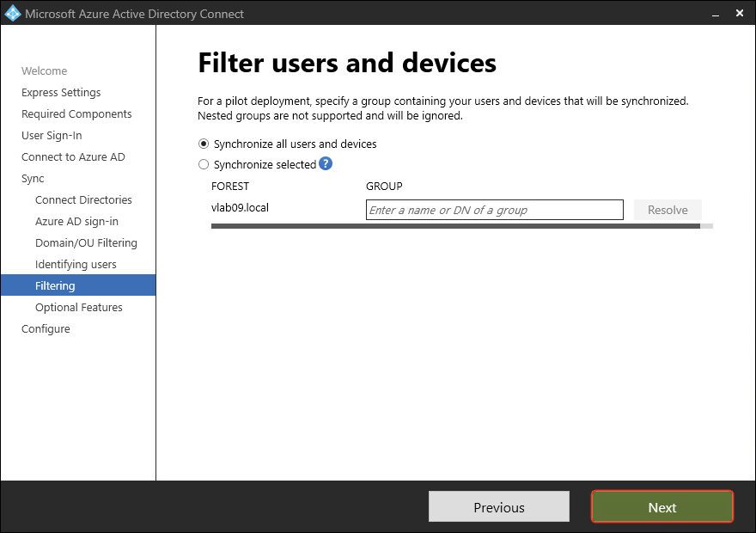Click the Sync section in sidebar
This screenshot has height=533, width=756.
pyautogui.click(x=33, y=178)
